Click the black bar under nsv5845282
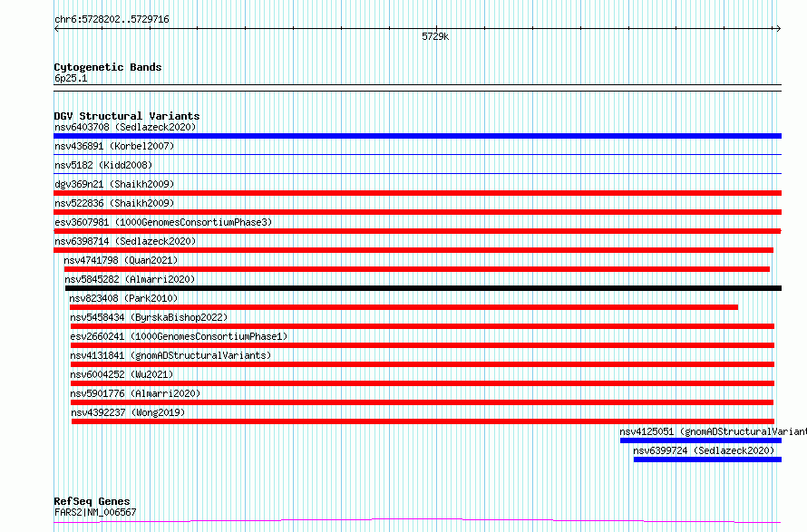 point(423,288)
